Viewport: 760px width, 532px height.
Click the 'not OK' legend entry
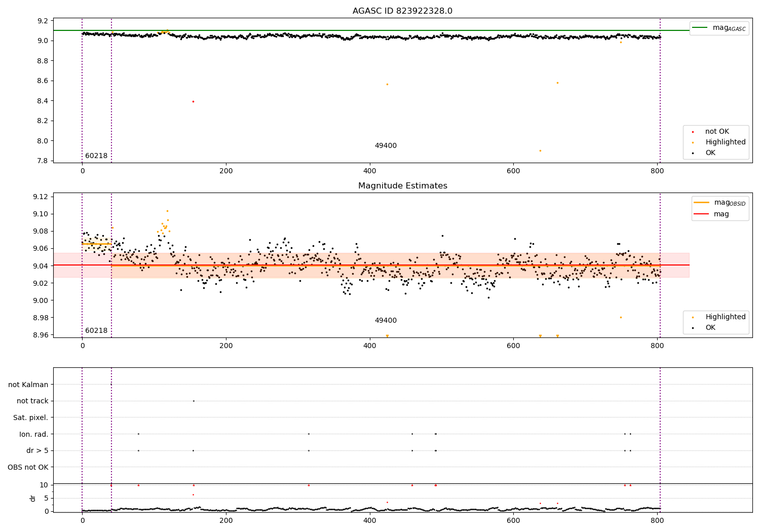[x=717, y=132]
